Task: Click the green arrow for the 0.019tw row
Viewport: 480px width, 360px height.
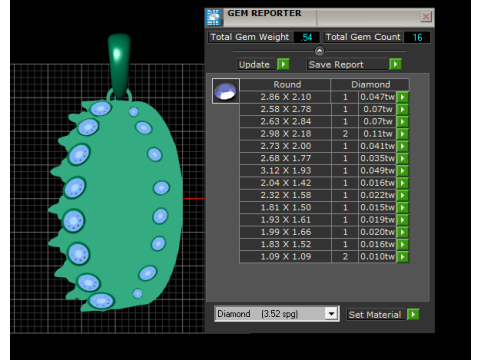Action: click(403, 220)
